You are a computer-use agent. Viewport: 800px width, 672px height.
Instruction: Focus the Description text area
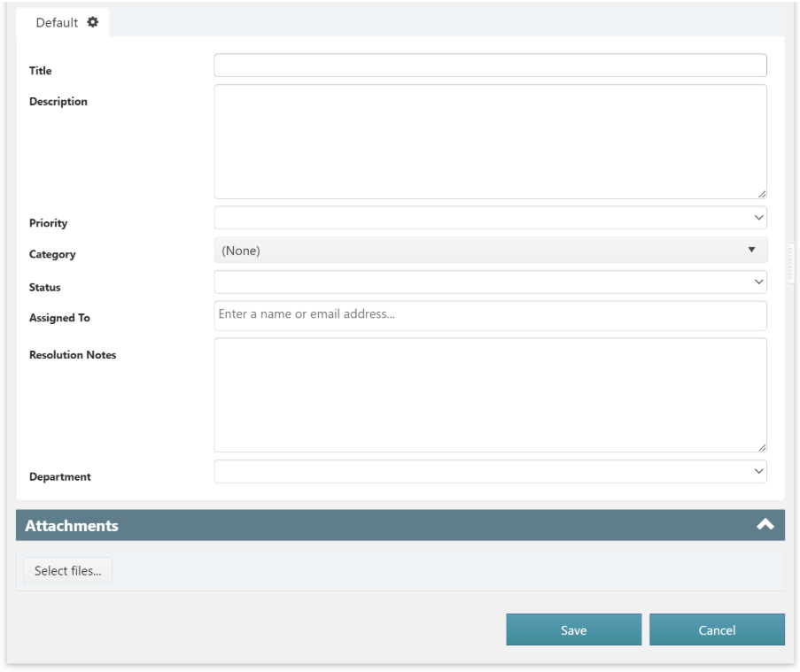[490, 142]
